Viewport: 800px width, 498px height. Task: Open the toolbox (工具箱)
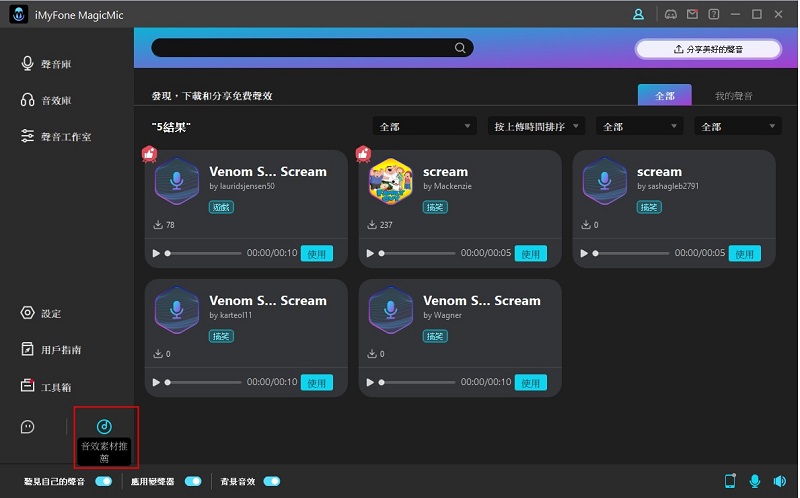pos(46,386)
